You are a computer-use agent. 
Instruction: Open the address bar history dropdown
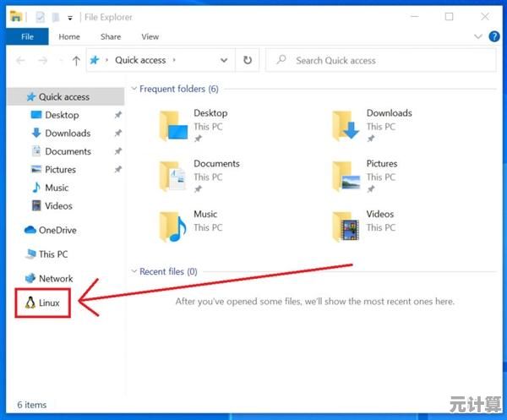point(224,61)
